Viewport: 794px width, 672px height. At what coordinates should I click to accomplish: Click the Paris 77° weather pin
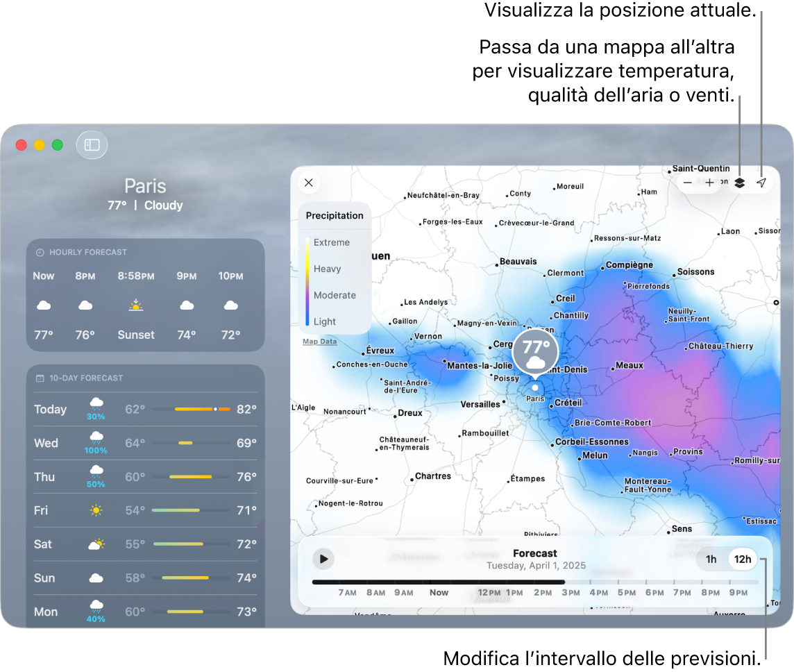pos(535,353)
